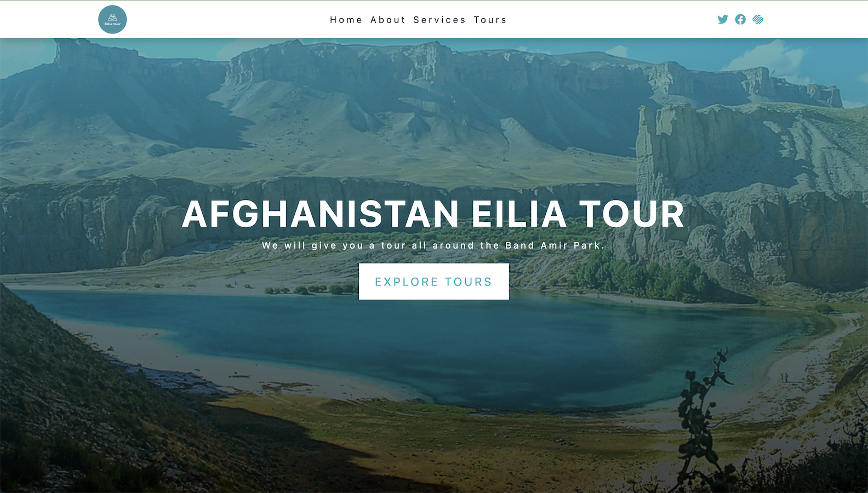Click the word AFGHANISTAN in the headline
The width and height of the screenshot is (868, 493).
(x=321, y=214)
